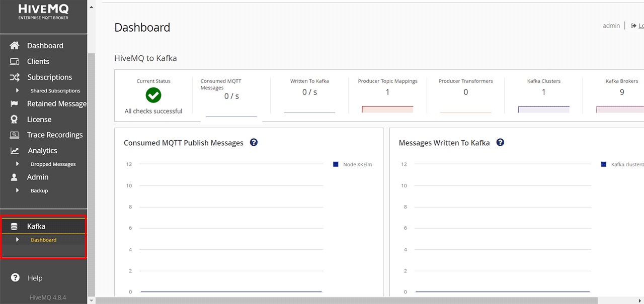
Task: Click the logout arrow icon
Action: (633, 26)
